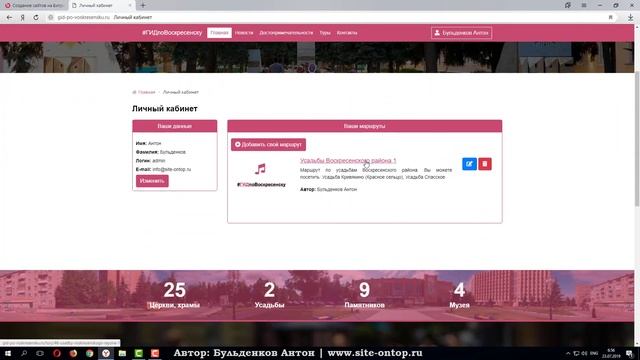Click the red delete route icon
Screen dimensions: 640x360
(485, 164)
